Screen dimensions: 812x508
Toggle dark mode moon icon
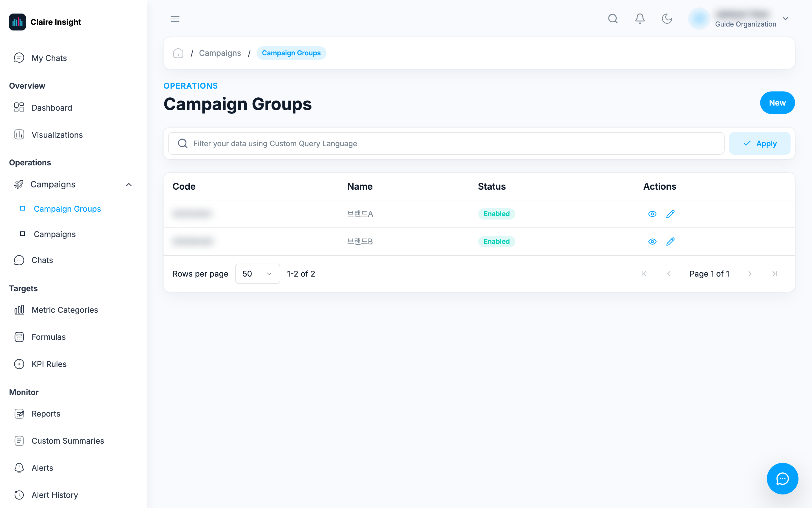[x=667, y=19]
